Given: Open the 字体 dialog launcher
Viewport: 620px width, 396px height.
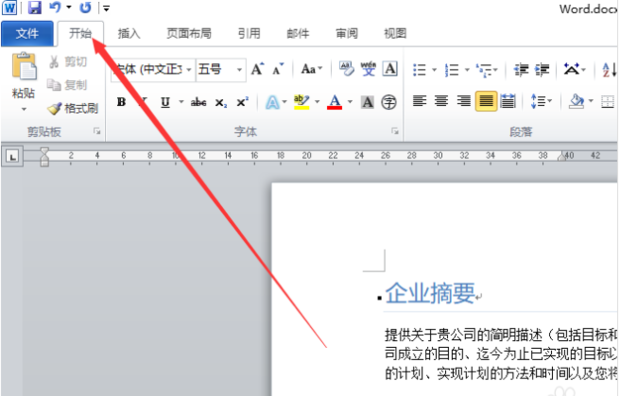Looking at the screenshot, I should (394, 131).
